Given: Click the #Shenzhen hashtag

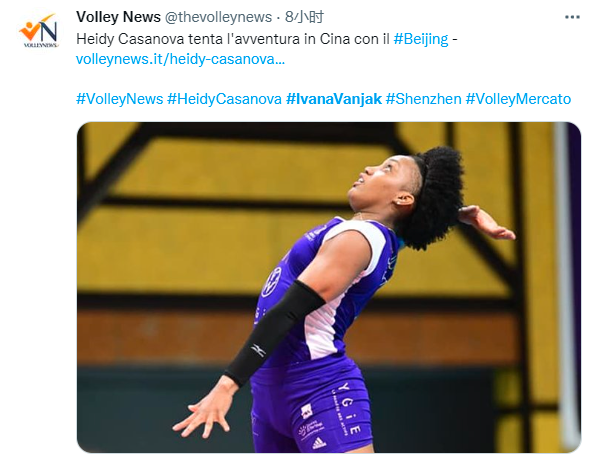Looking at the screenshot, I should pos(423,99).
